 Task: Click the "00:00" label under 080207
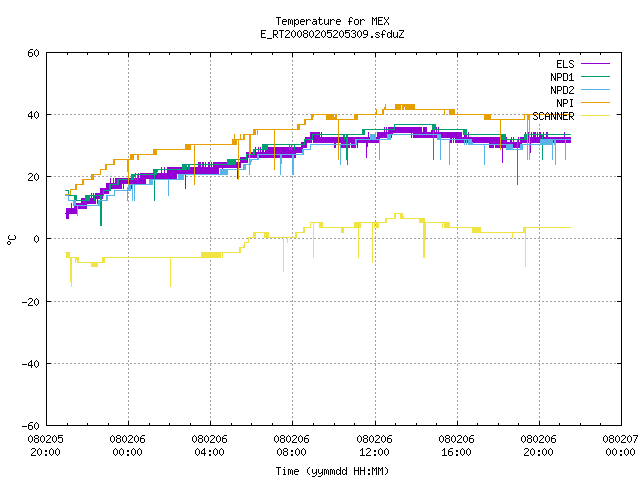pyautogui.click(x=620, y=452)
